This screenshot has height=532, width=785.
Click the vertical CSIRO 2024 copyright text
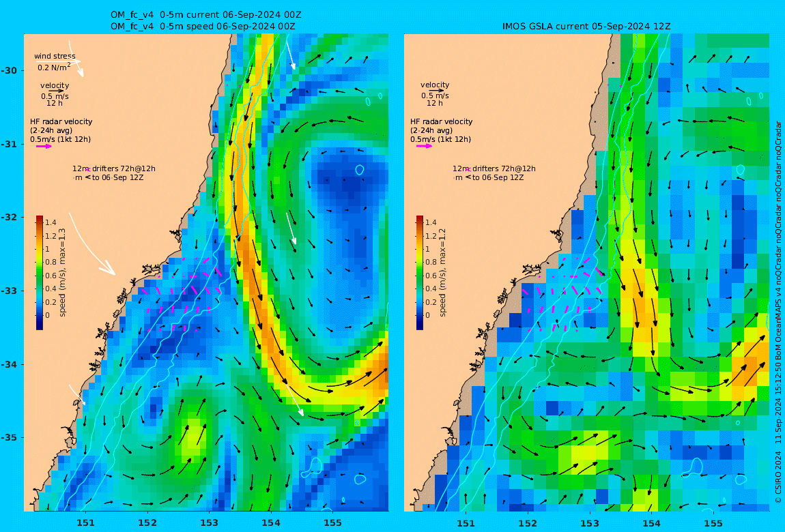(x=778, y=312)
